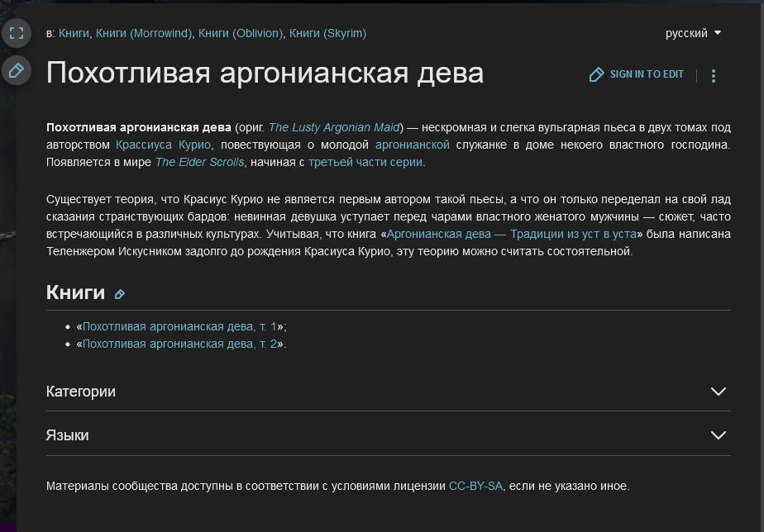
Task: Click the round edit pencil icon
Action: 17,70
